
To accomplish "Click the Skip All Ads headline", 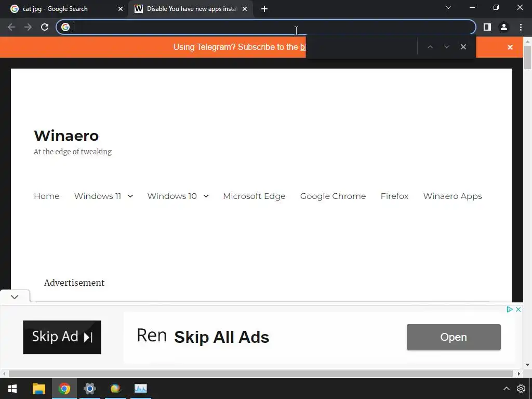I will (x=221, y=337).
